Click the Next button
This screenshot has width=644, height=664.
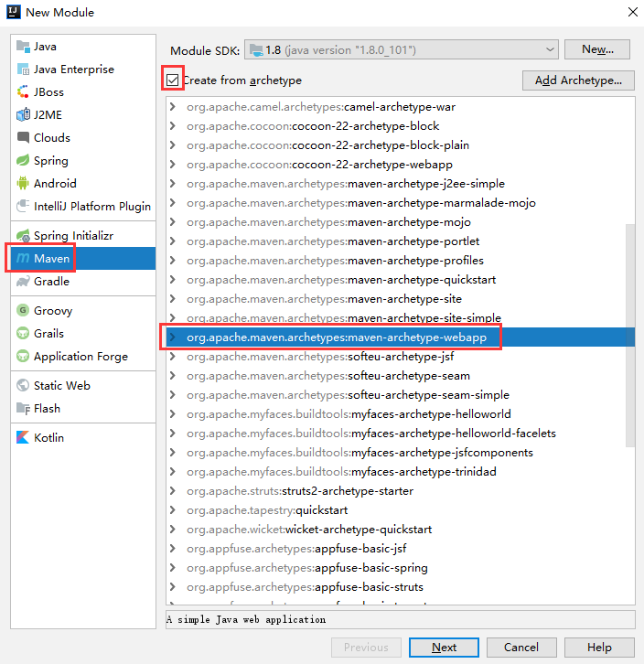444,647
